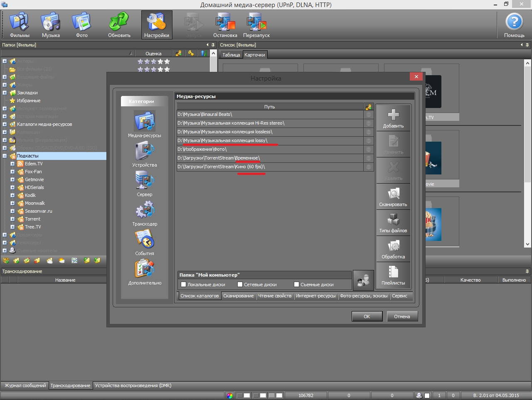Click the Сканировать icon button
This screenshot has height=400, width=532.
pyautogui.click(x=393, y=196)
